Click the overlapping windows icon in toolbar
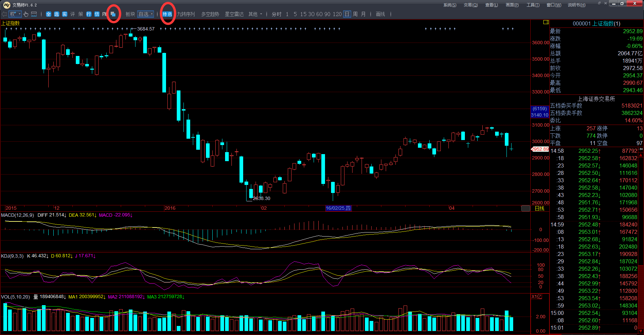644x335 pixels. click(x=113, y=14)
